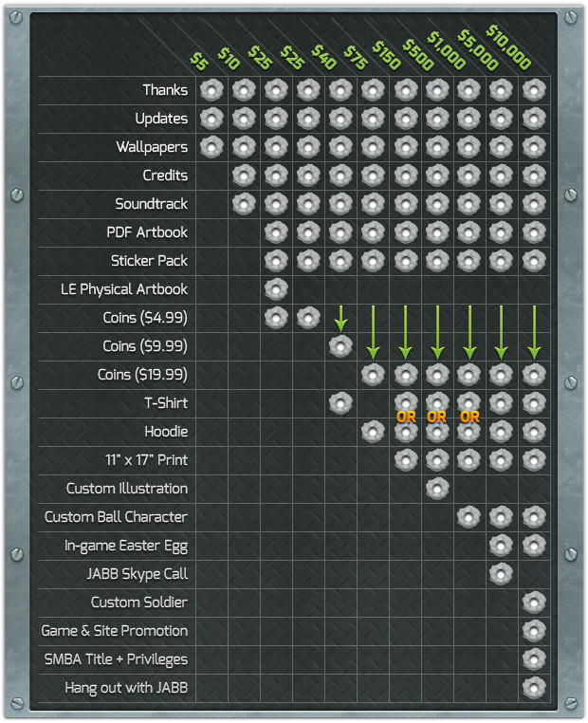Click the Custom Soldier bullet marker
The height and width of the screenshot is (723, 588).
[x=534, y=602]
